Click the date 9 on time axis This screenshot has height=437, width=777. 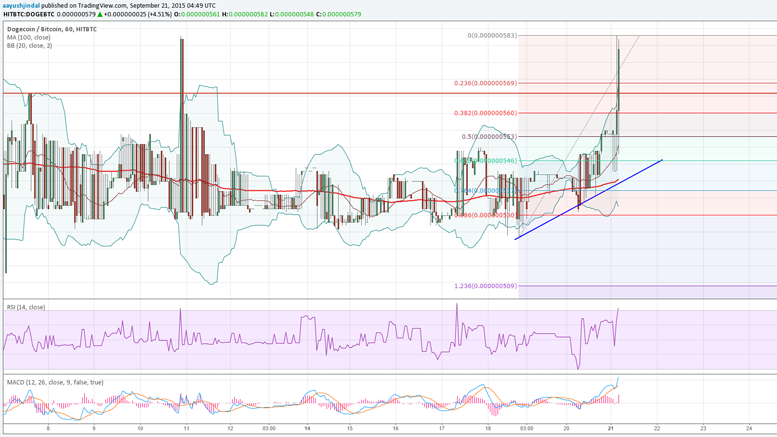pos(94,429)
